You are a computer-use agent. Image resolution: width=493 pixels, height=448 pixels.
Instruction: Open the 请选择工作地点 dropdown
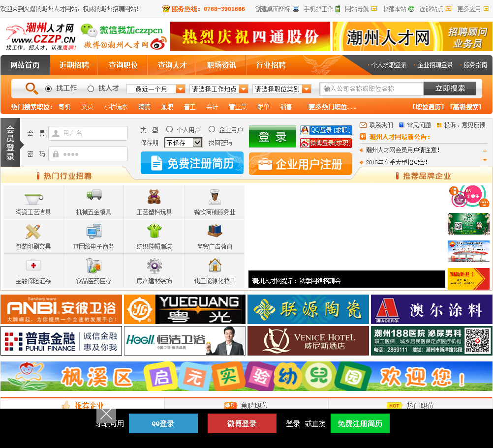(x=219, y=89)
